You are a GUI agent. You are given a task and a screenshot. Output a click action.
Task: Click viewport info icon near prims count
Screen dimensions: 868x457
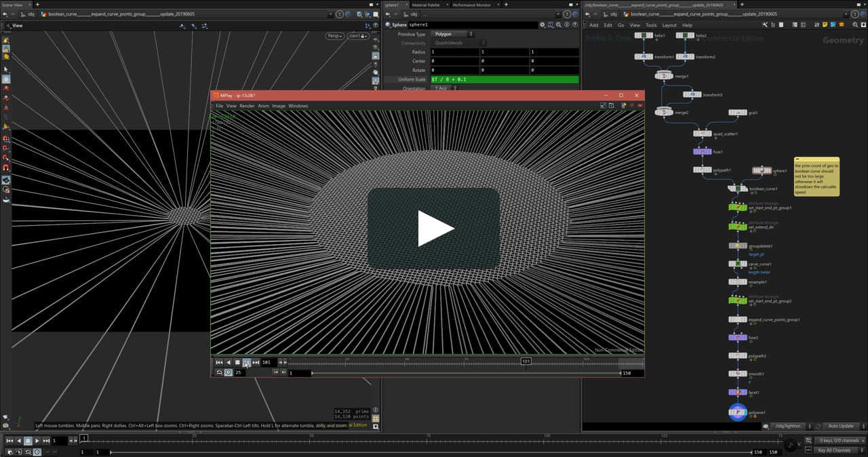[x=376, y=410]
